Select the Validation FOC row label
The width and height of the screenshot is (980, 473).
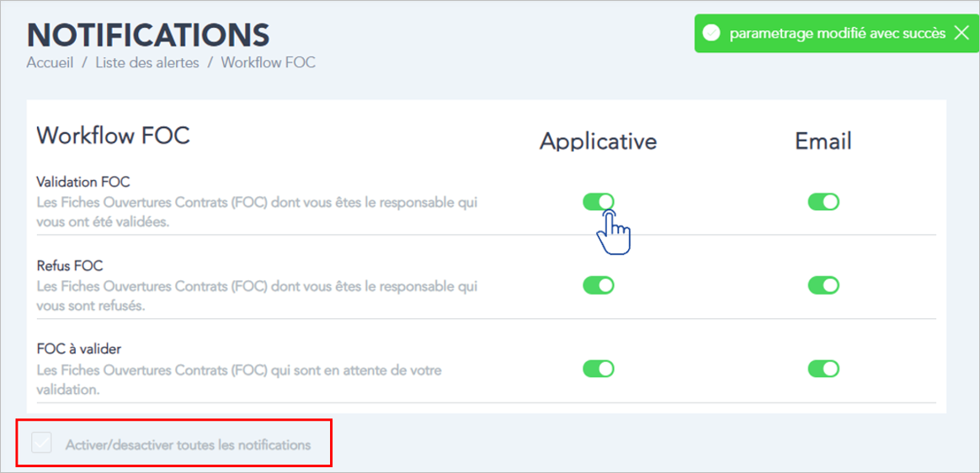point(83,183)
